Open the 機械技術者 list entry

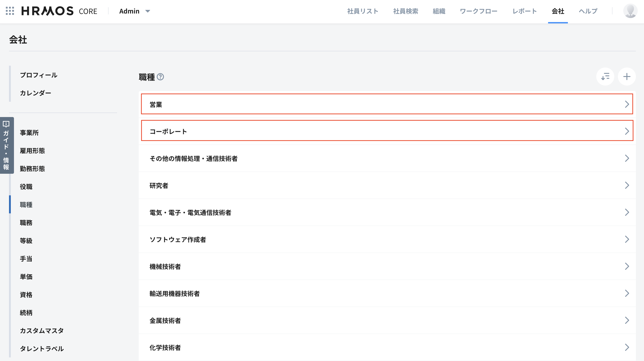point(387,266)
